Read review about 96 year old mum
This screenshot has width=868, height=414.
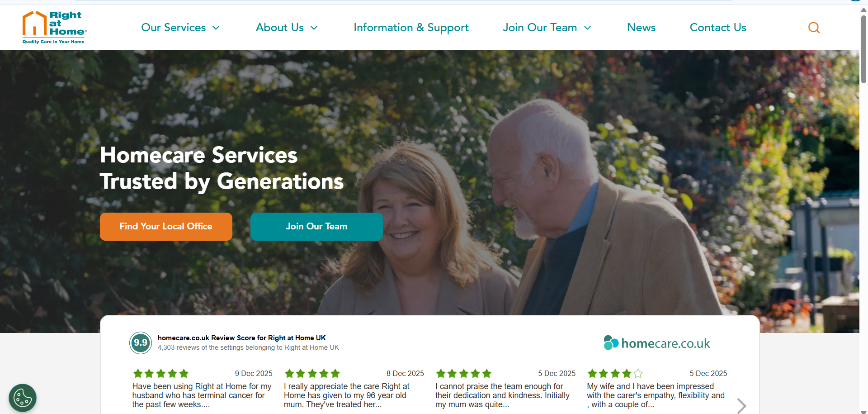tap(347, 395)
